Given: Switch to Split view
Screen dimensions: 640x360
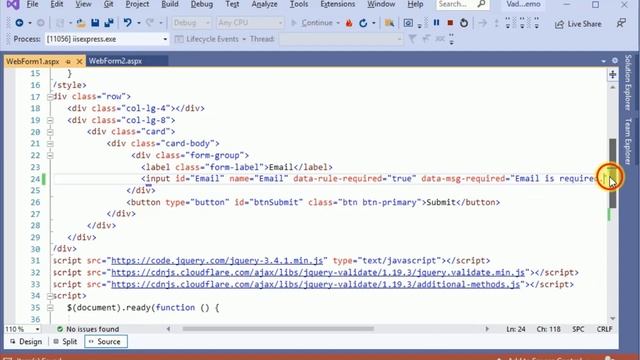Looking at the screenshot, I should pos(65,342).
